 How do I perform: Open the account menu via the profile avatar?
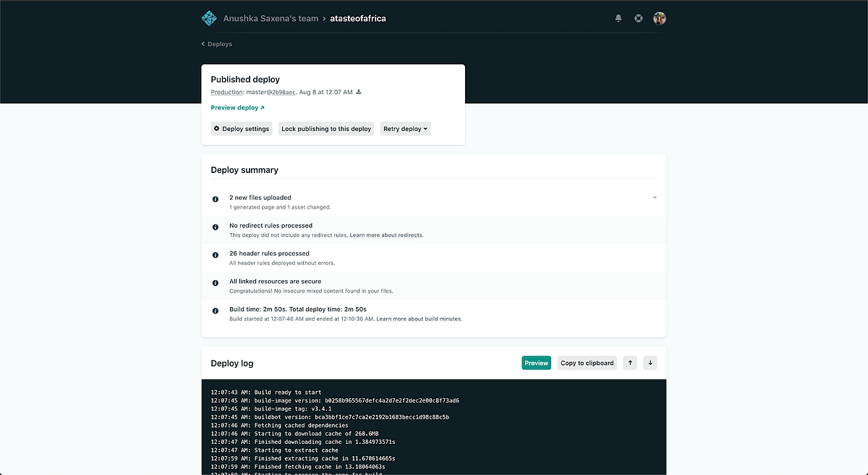659,18
